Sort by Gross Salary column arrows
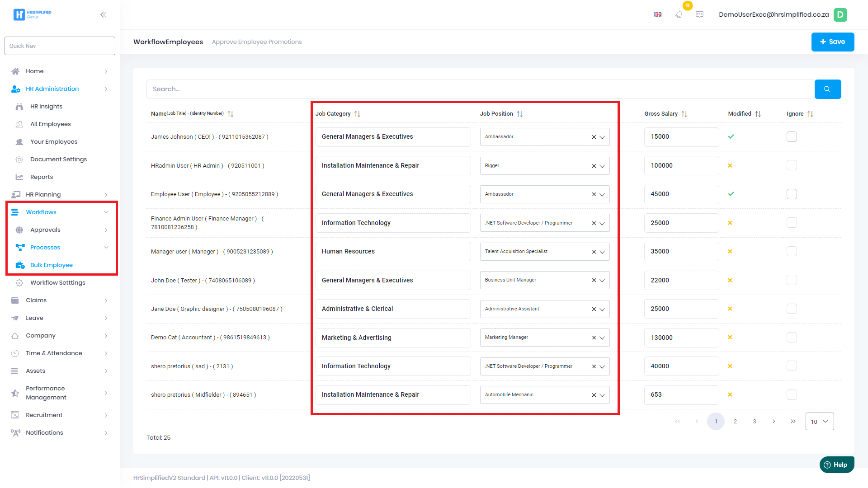This screenshot has width=868, height=488. [x=684, y=114]
